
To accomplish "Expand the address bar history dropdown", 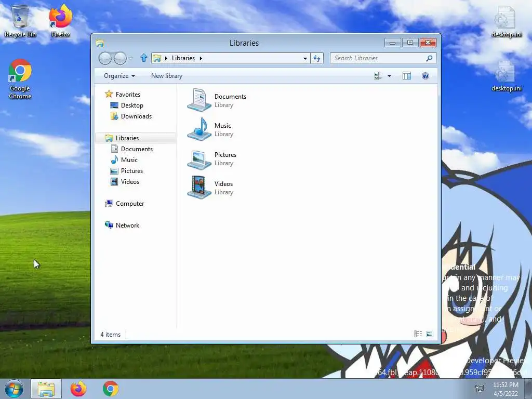I will tap(305, 58).
